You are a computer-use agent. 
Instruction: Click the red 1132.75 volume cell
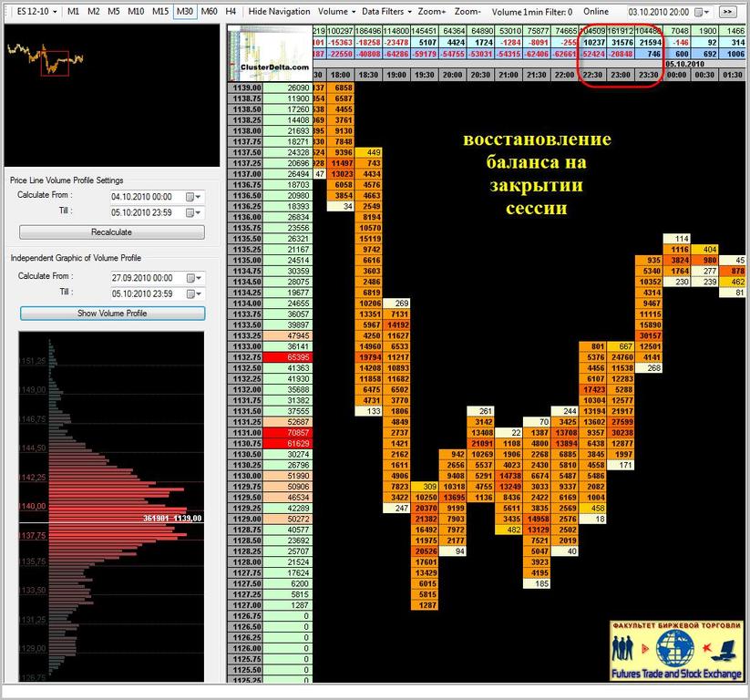click(288, 357)
